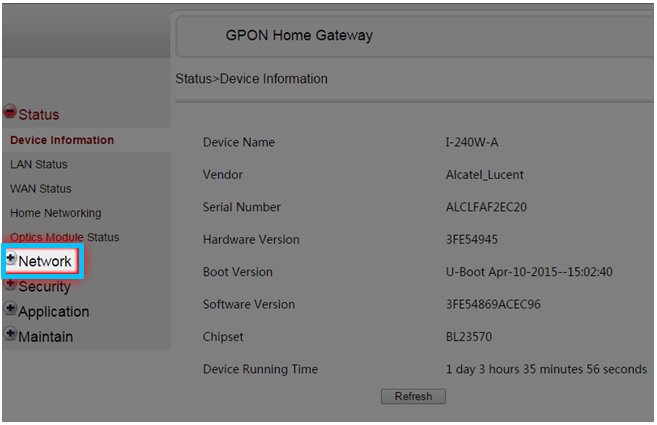Expand the Application menu section
This screenshot has width=657, height=425.
[x=54, y=312]
